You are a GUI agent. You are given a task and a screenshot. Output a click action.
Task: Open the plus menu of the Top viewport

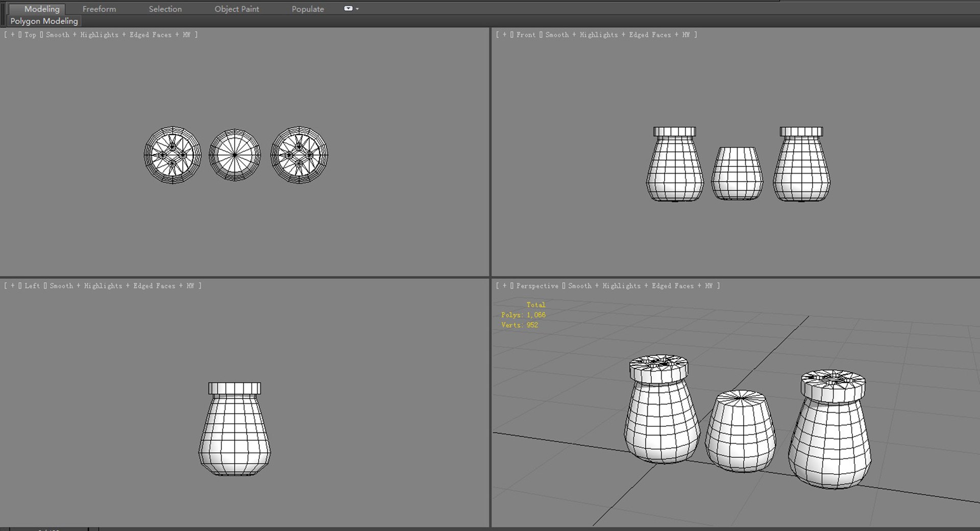(x=13, y=35)
